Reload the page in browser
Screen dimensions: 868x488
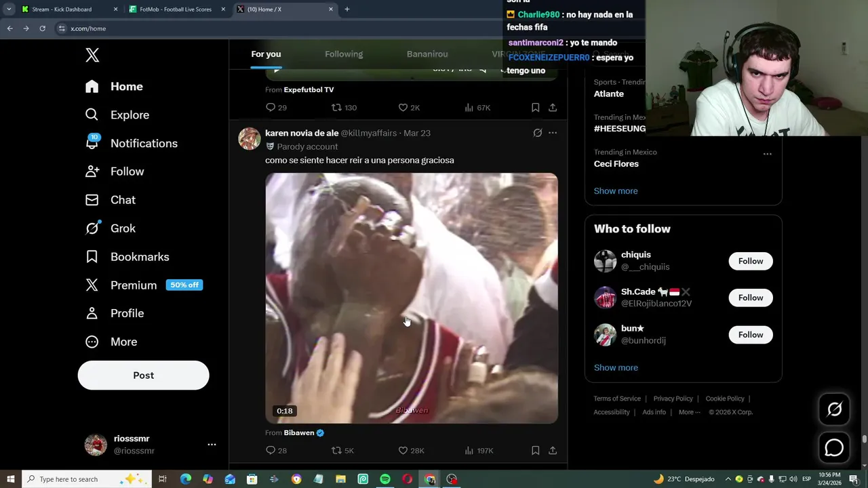42,28
